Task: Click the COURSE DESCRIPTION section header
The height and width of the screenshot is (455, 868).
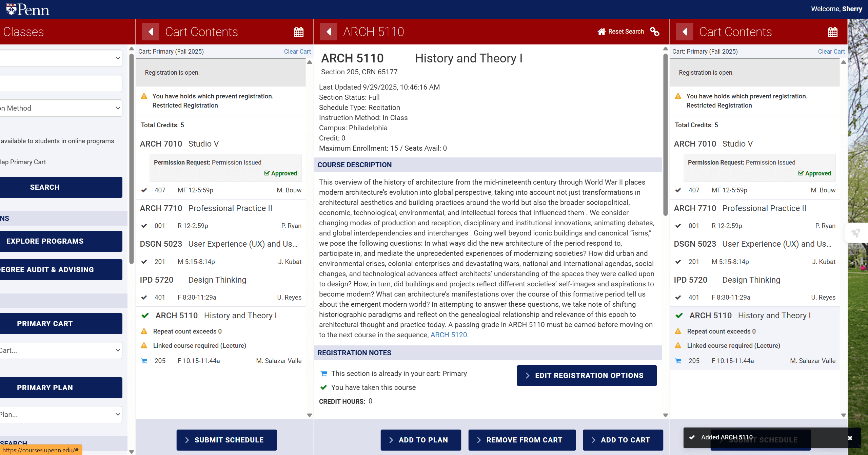Action: tap(488, 165)
